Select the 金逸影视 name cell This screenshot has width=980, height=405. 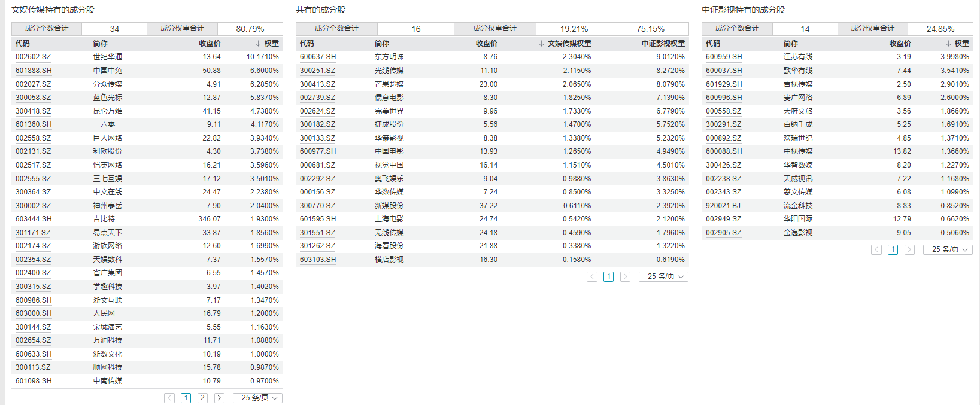tap(798, 233)
